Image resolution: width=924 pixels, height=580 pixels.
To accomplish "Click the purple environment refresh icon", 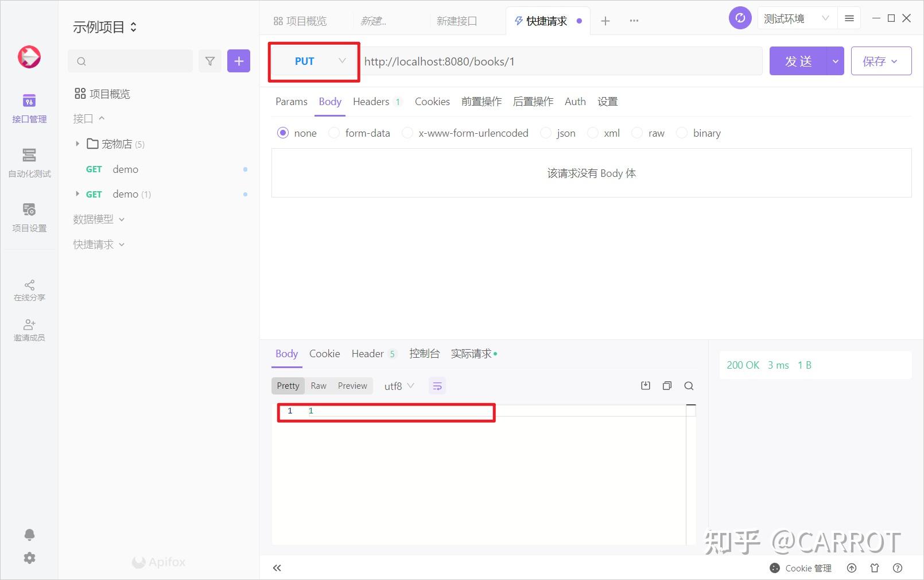I will point(740,18).
